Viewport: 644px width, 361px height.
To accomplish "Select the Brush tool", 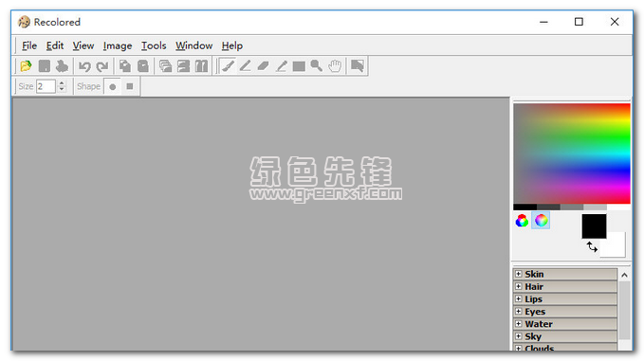I will (x=228, y=66).
